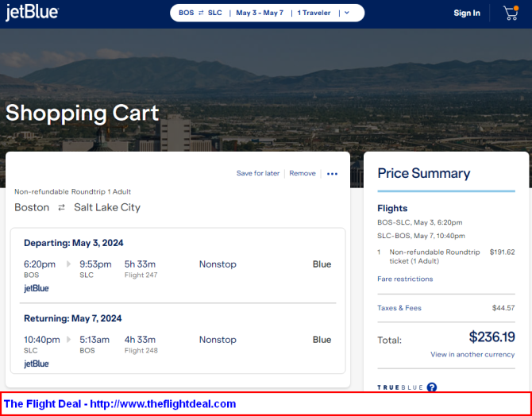Viewport: 532px width, 416px height.
Task: Click Sign In
Action: tap(467, 13)
